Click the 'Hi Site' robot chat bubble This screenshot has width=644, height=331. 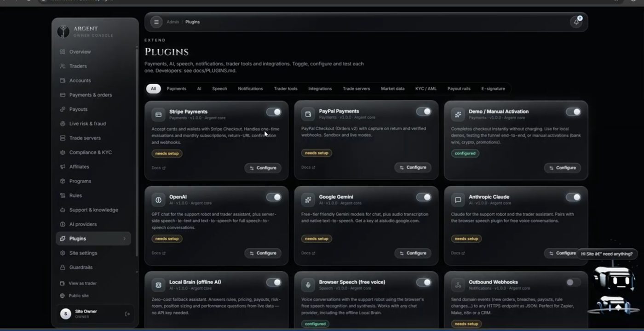point(607,254)
